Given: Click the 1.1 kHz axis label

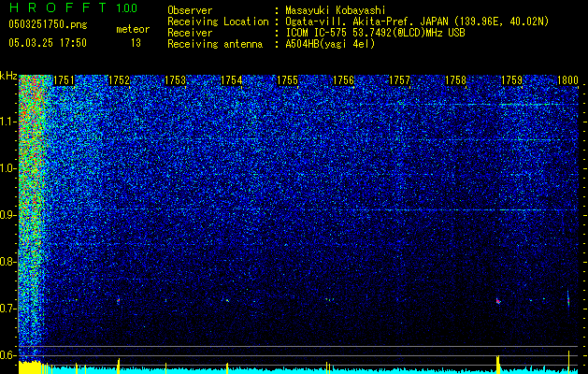Looking at the screenshot, I should tap(7, 122).
